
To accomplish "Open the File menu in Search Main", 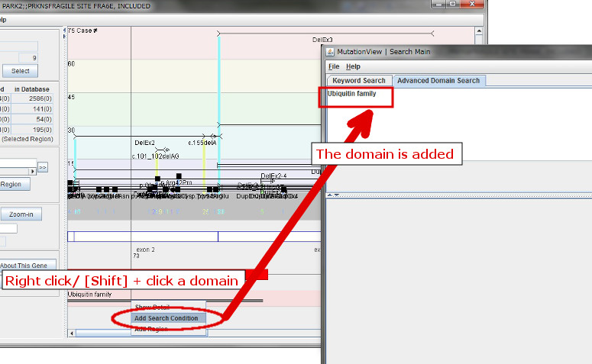I will tap(333, 67).
